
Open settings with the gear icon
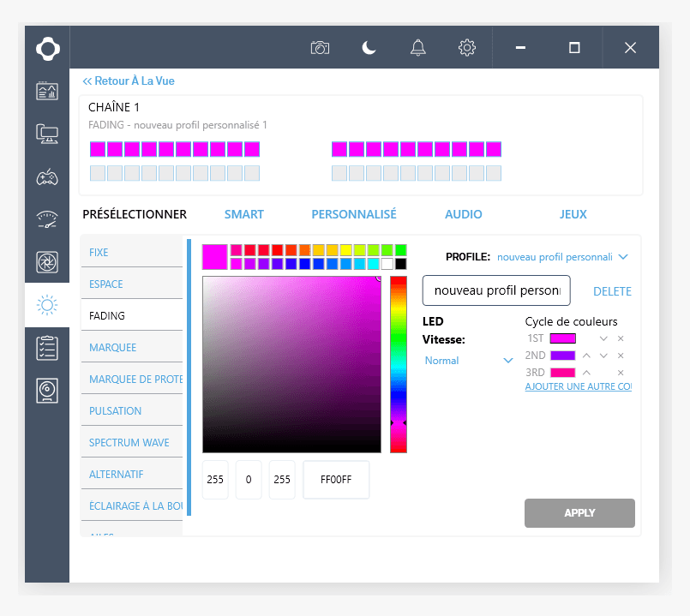(467, 48)
